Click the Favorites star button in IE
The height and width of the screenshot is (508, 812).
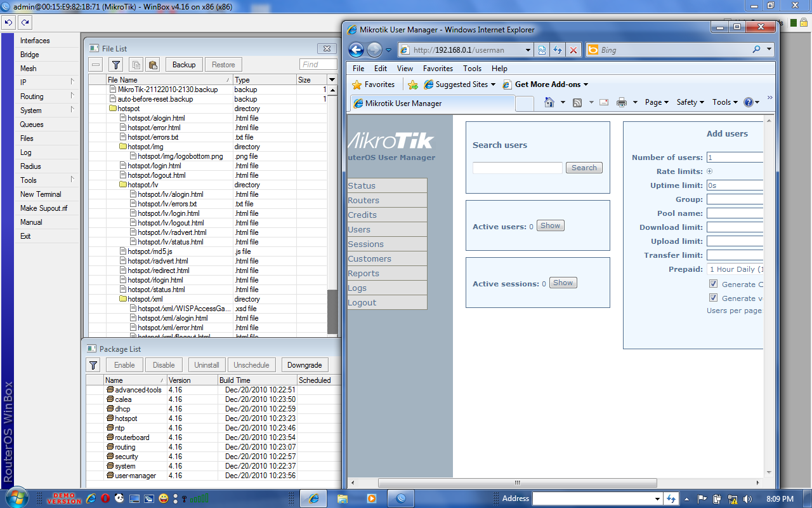pos(374,84)
